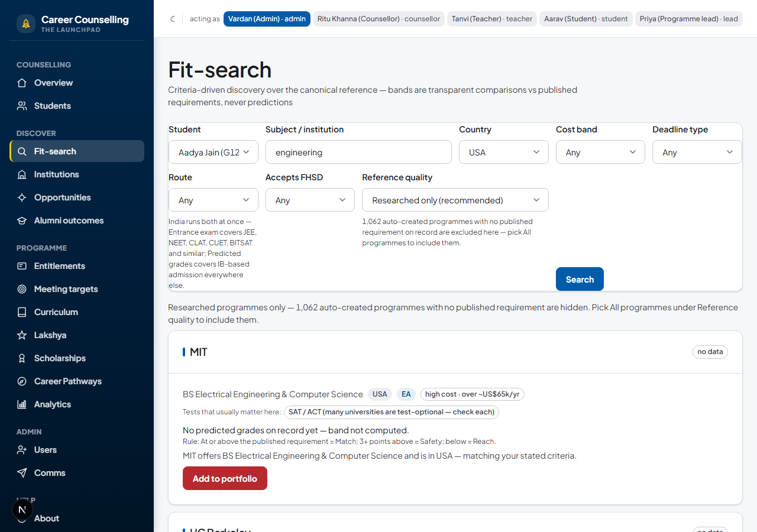Click the Scholarships award ribbon icon
Image resolution: width=757 pixels, height=532 pixels.
point(22,358)
